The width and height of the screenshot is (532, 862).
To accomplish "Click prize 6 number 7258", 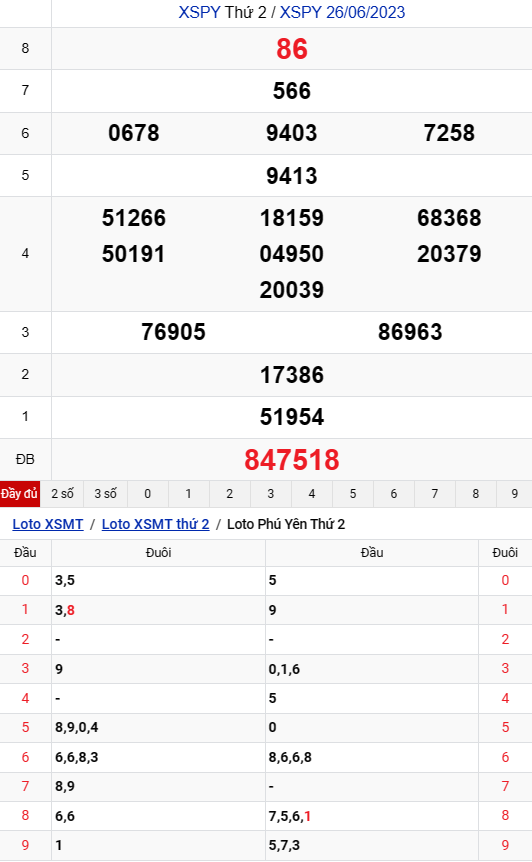I will [449, 133].
